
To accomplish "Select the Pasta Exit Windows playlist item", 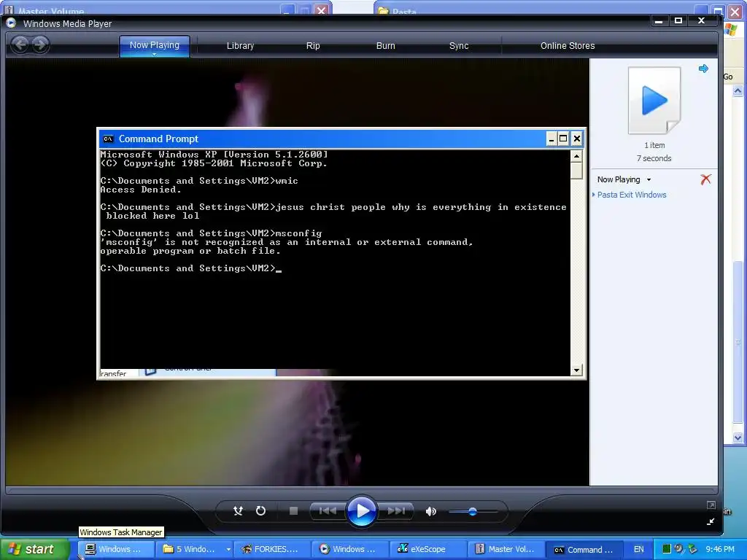I will [632, 195].
